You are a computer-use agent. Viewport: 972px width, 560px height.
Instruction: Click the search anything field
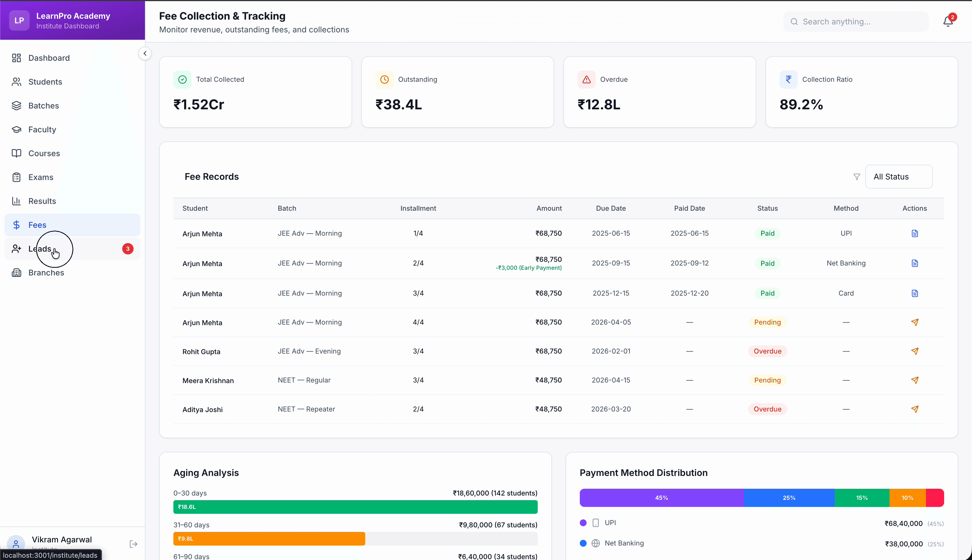855,22
